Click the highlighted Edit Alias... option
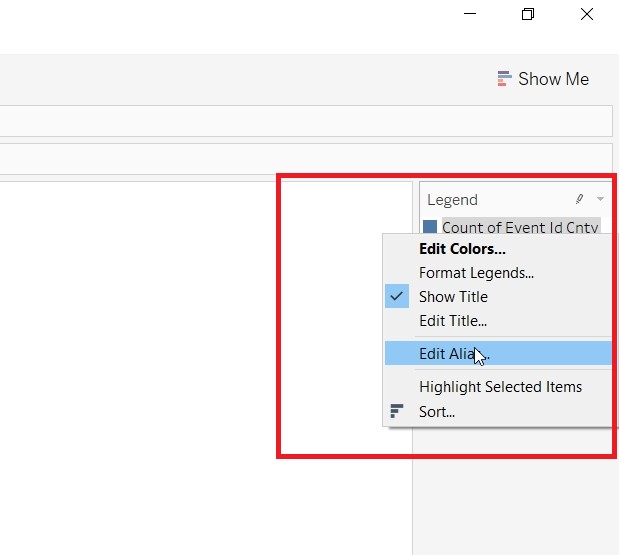This screenshot has height=555, width=619. 454,353
